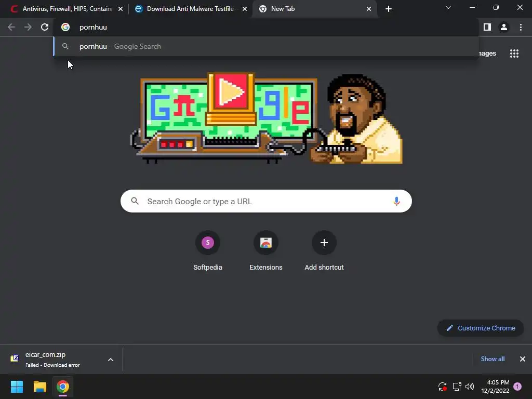Viewport: 532px width, 399px height.
Task: Click Show all downloads link
Action: 493,359
